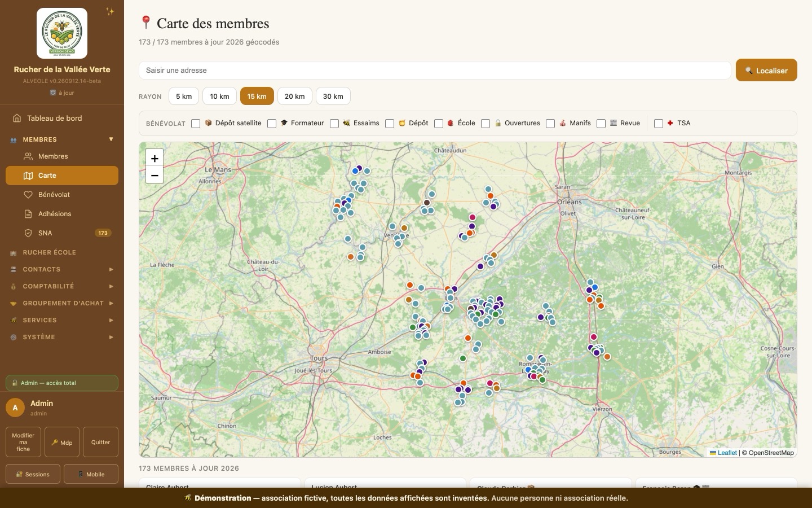Expand the CONTACTS section
Image resolution: width=812 pixels, height=508 pixels.
pyautogui.click(x=62, y=269)
